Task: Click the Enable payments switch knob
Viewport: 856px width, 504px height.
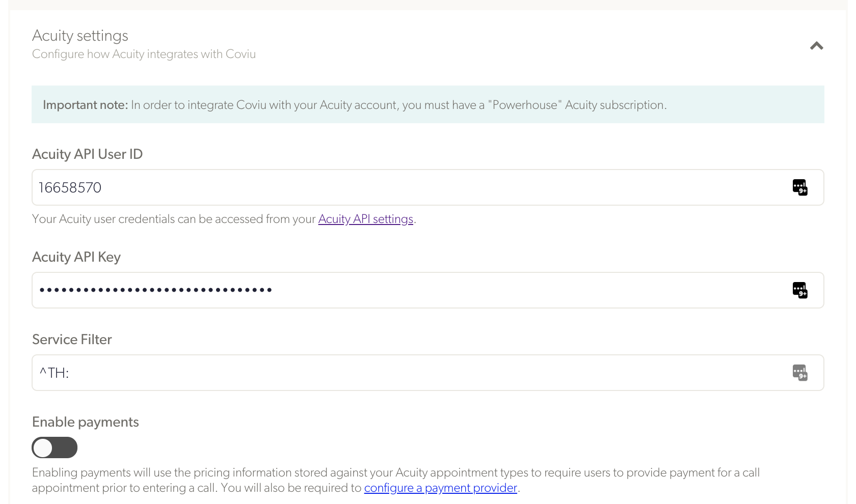Action: [x=43, y=447]
